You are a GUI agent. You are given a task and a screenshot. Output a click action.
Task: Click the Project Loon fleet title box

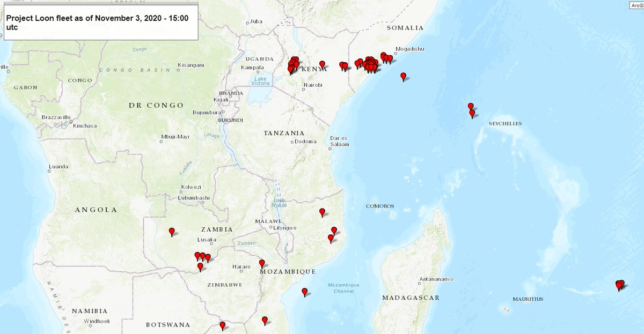[101, 21]
